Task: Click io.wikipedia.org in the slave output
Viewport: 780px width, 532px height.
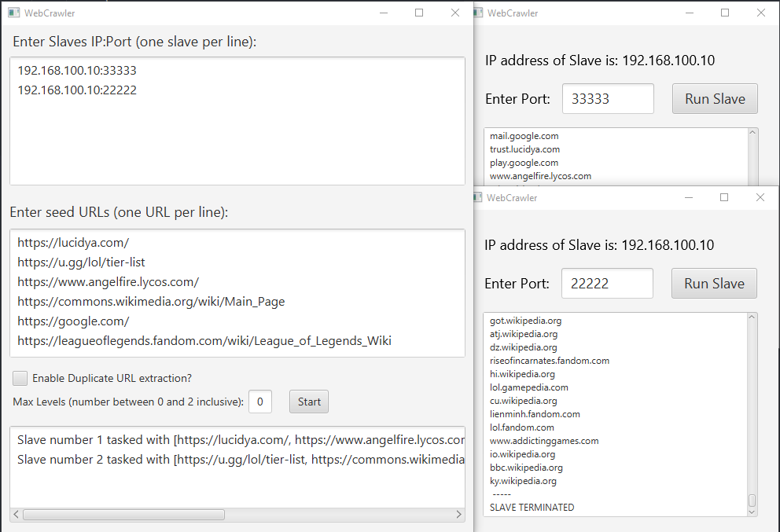Action: (x=522, y=454)
